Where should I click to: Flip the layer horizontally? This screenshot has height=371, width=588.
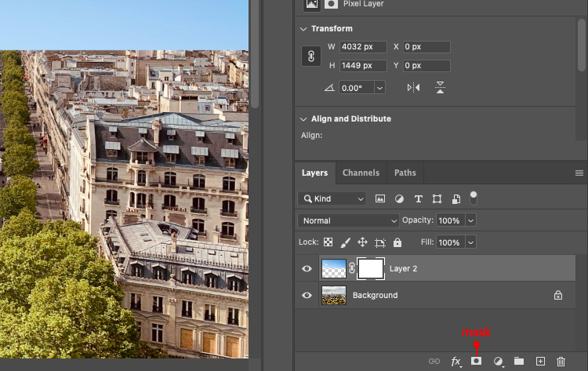[x=413, y=88]
